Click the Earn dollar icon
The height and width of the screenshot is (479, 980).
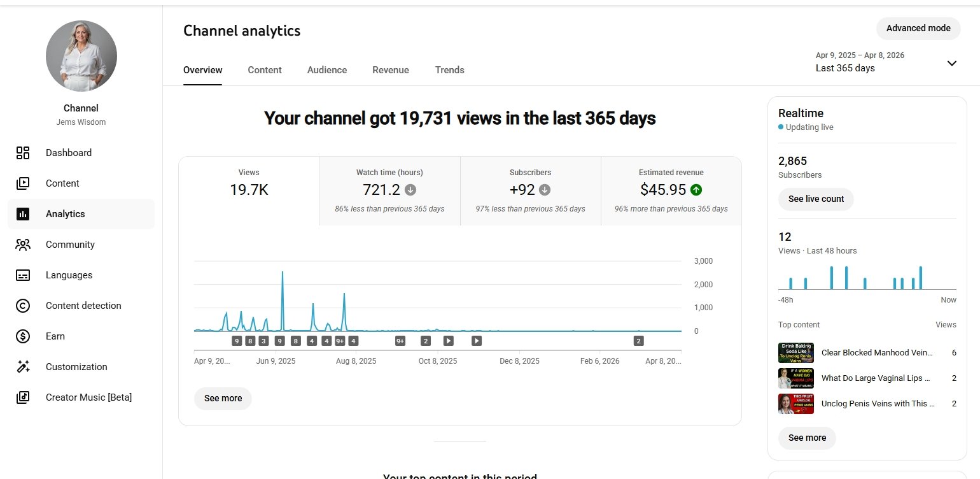point(23,336)
